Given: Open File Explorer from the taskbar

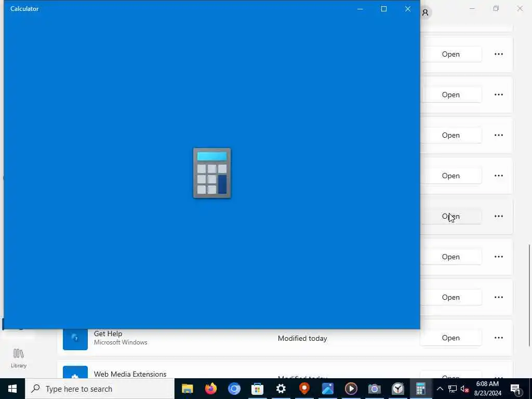Looking at the screenshot, I should pos(187,389).
